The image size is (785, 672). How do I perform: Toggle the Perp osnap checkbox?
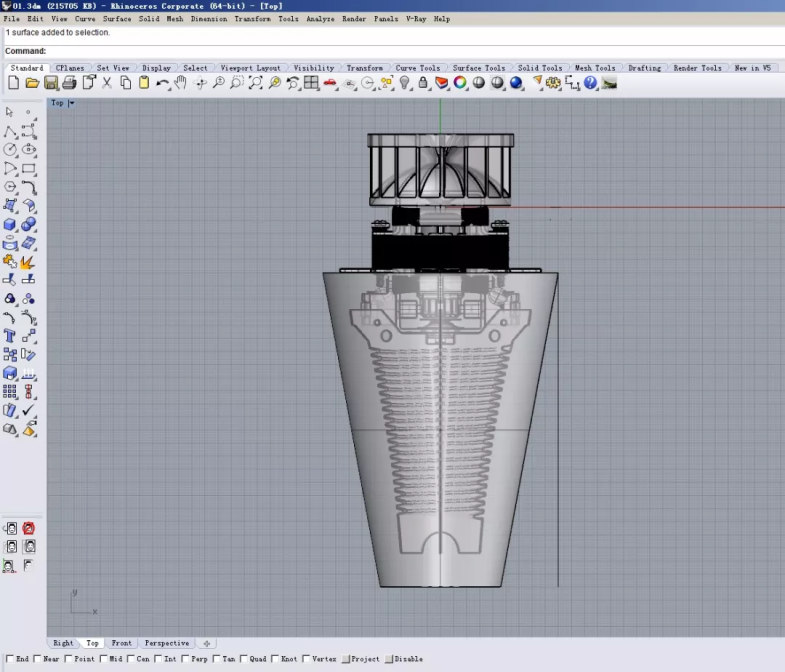(x=185, y=659)
